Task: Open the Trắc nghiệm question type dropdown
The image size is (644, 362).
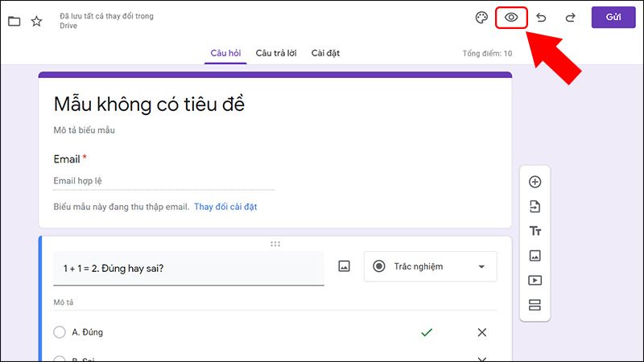Action: click(430, 266)
